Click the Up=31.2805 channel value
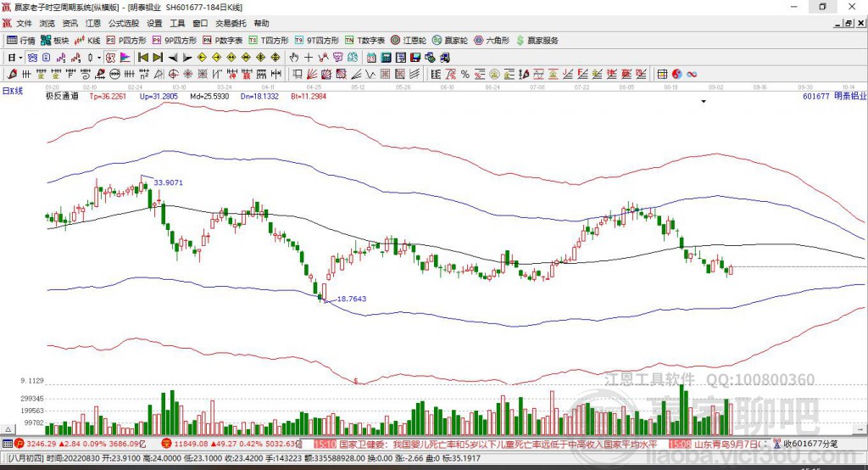The image size is (868, 470). click(x=159, y=97)
